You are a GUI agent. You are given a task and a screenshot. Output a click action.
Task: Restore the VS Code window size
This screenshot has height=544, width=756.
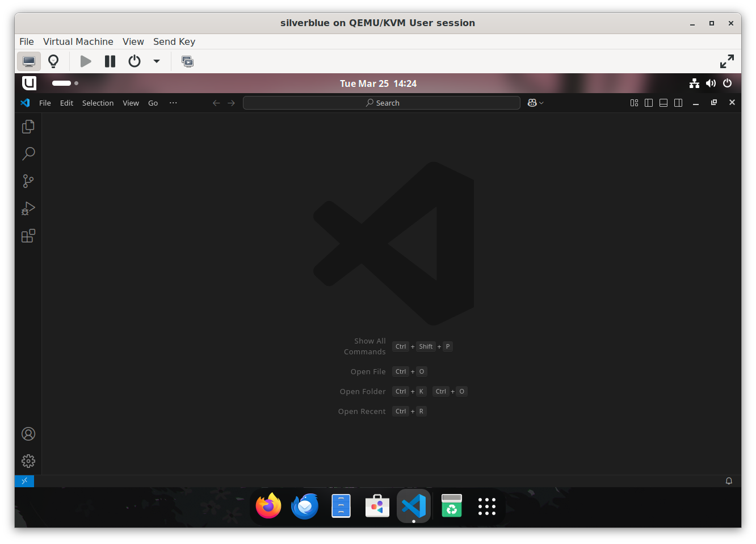click(x=714, y=103)
